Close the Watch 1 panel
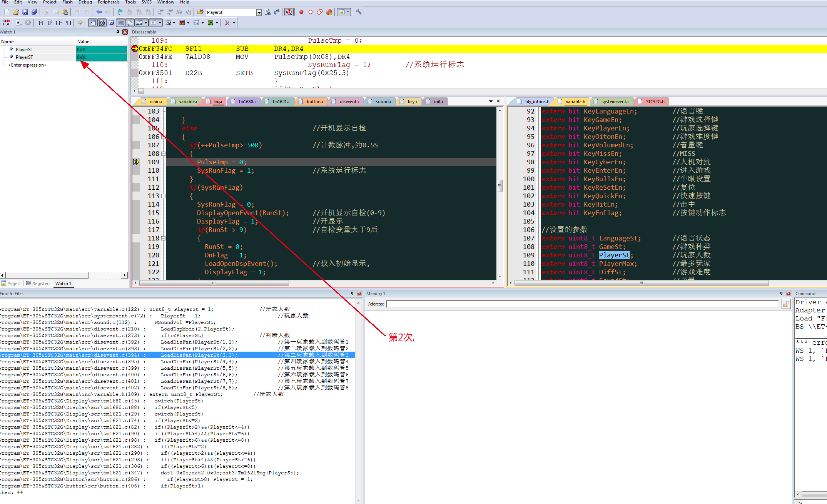 click(x=125, y=32)
